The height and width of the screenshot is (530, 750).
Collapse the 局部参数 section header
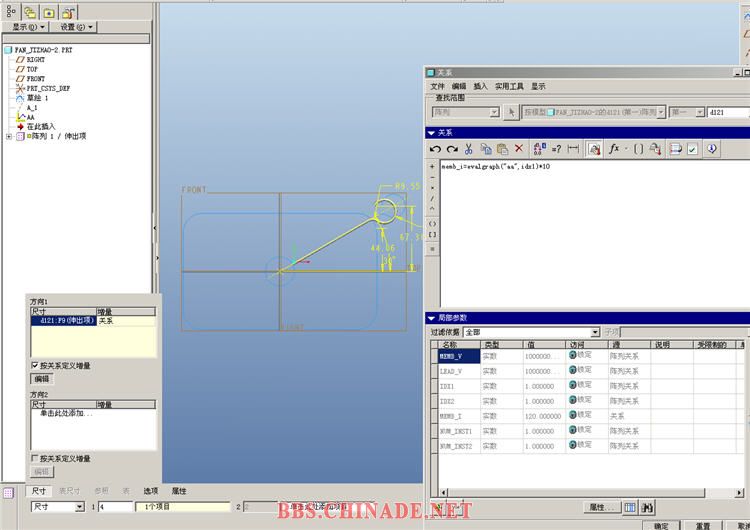tap(431, 318)
